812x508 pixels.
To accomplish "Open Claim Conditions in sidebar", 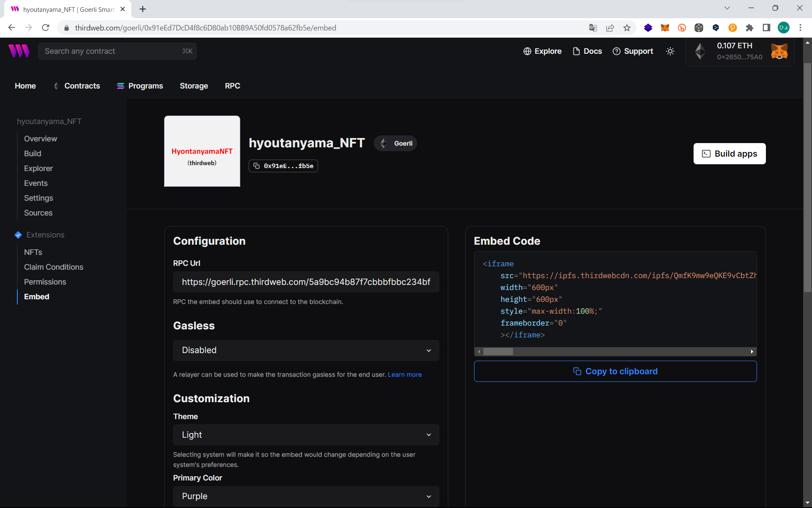I will click(54, 267).
